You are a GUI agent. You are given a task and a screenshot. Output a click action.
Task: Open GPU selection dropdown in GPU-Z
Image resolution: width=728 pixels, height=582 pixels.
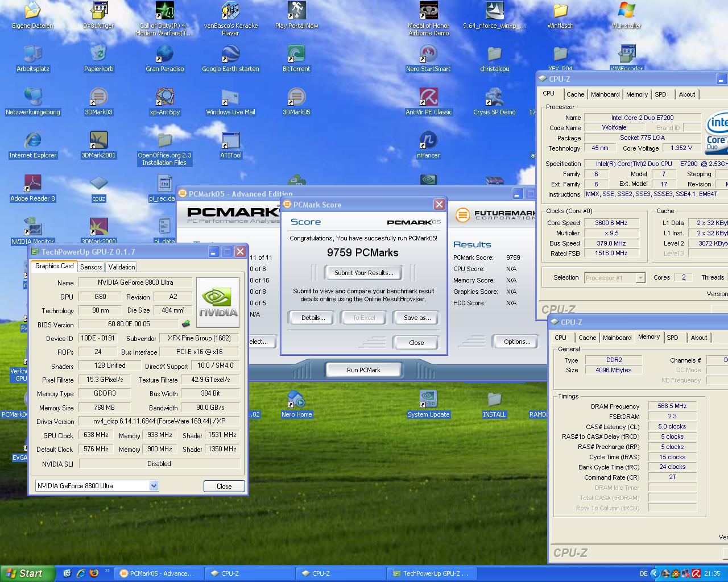154,486
